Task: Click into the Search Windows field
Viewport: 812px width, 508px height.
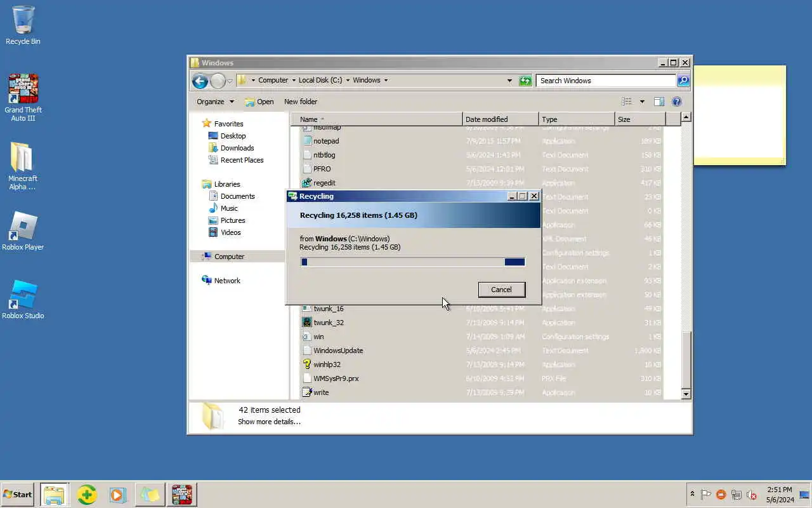Action: pyautogui.click(x=606, y=81)
